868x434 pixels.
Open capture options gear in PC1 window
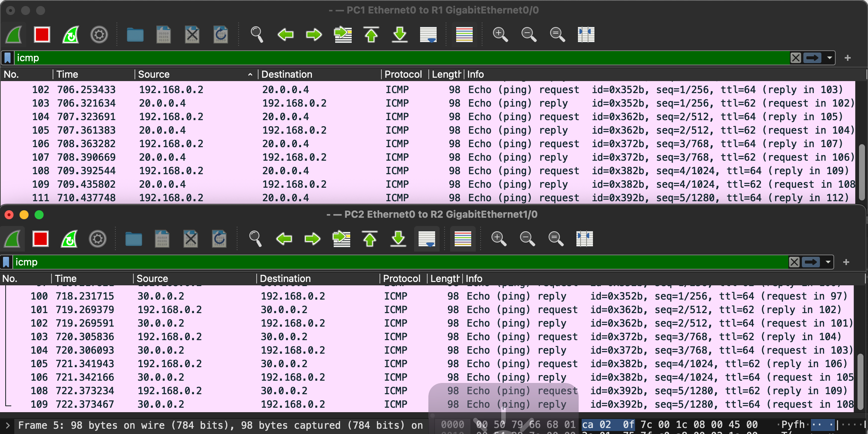point(99,35)
